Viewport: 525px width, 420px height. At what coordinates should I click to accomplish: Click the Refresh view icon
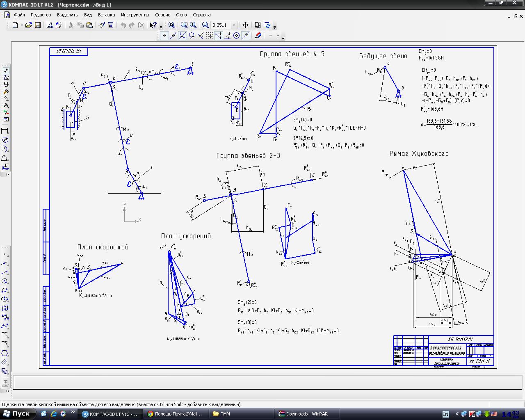[267, 25]
